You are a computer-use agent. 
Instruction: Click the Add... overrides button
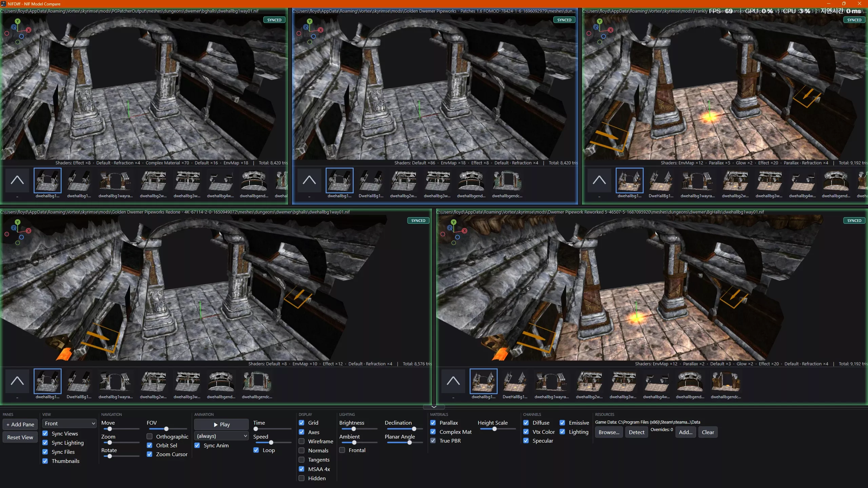click(x=686, y=432)
